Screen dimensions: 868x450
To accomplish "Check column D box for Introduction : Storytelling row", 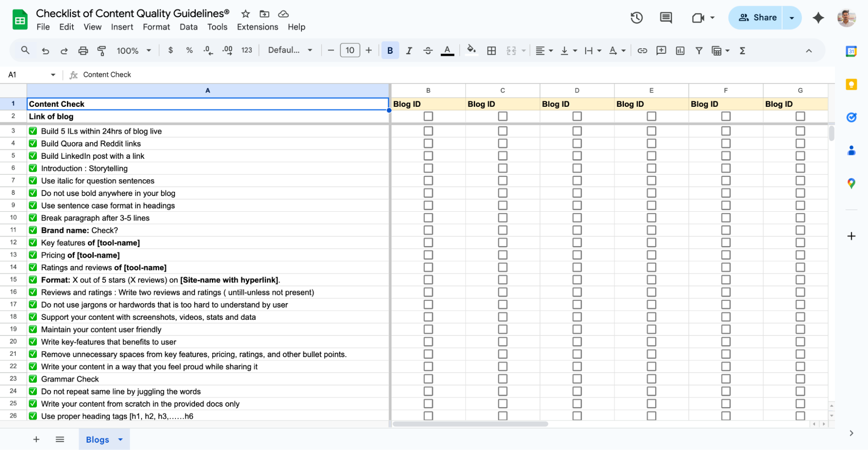I will 577,168.
